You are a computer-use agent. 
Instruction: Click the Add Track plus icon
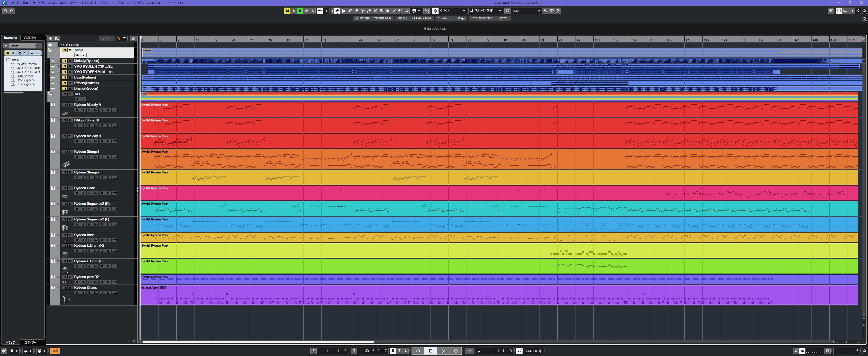tap(50, 38)
